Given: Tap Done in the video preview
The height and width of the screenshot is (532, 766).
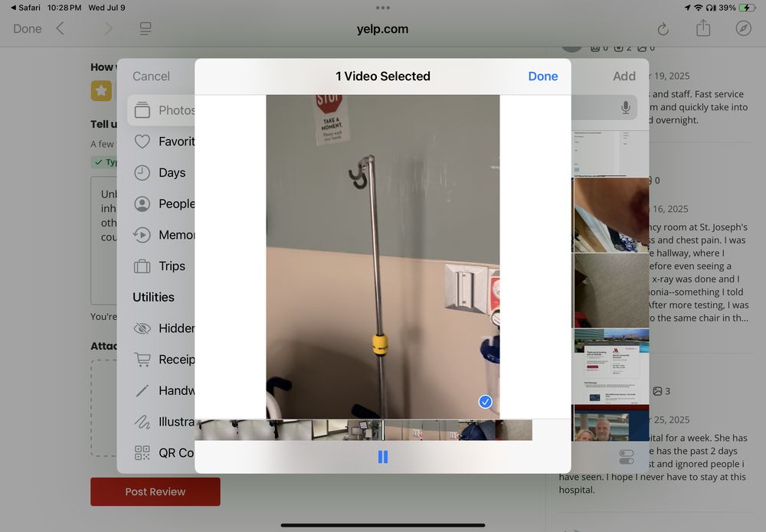Looking at the screenshot, I should click(542, 76).
